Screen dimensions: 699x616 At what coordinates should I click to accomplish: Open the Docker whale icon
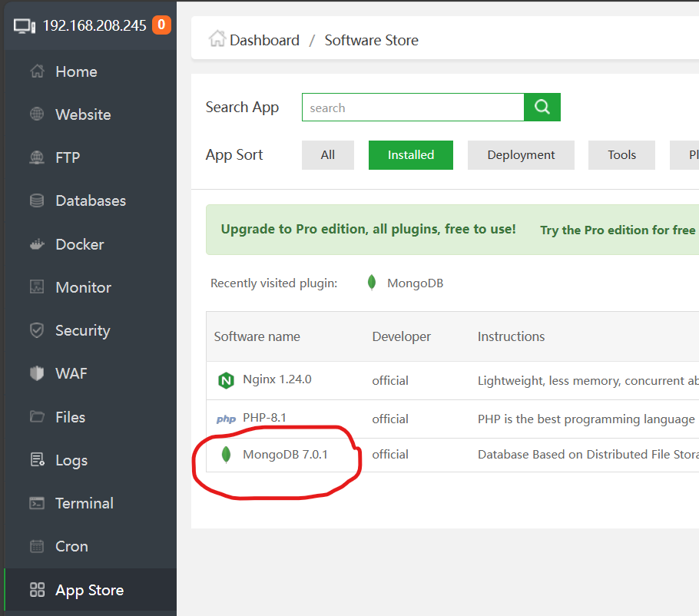coord(37,244)
